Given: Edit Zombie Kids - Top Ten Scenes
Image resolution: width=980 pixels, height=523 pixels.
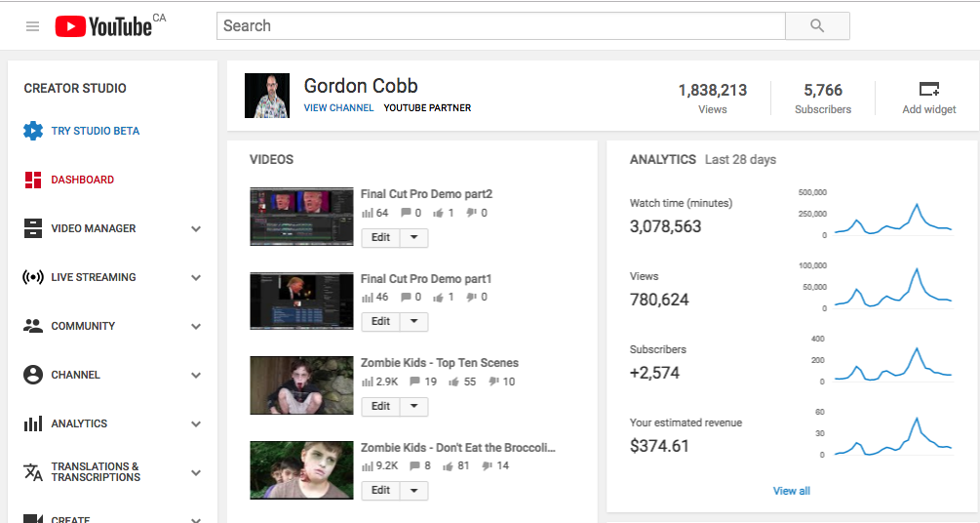Looking at the screenshot, I should click(x=380, y=407).
